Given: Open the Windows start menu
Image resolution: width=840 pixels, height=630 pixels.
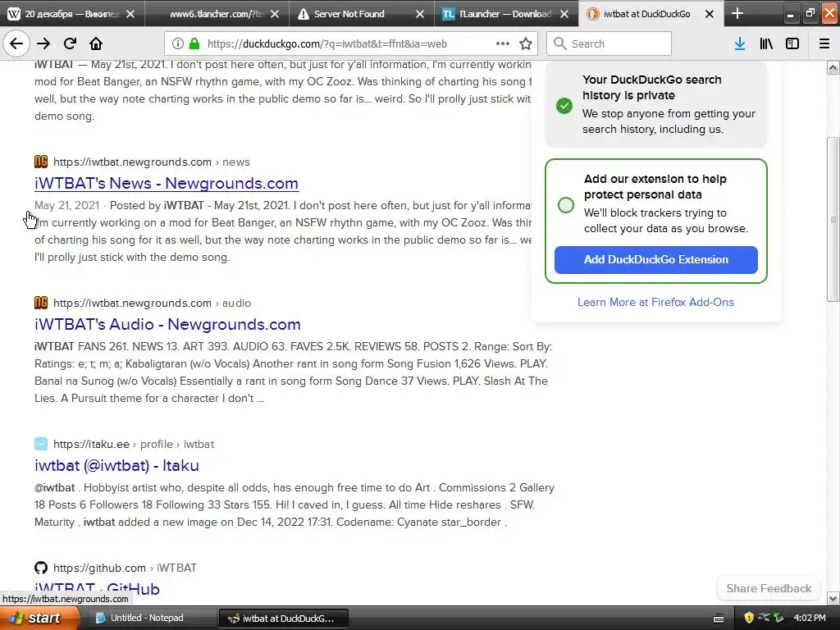Looking at the screenshot, I should (39, 619).
